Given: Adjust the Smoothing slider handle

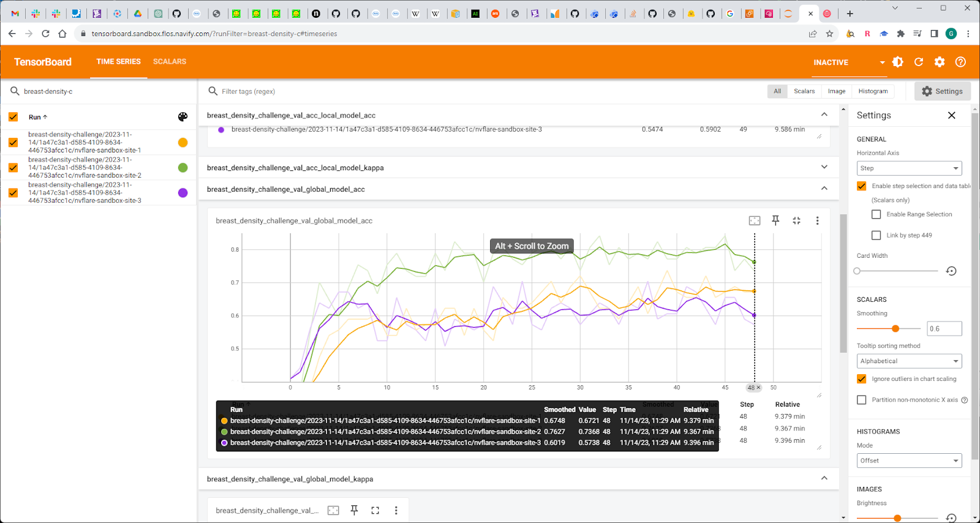Looking at the screenshot, I should pyautogui.click(x=895, y=329).
